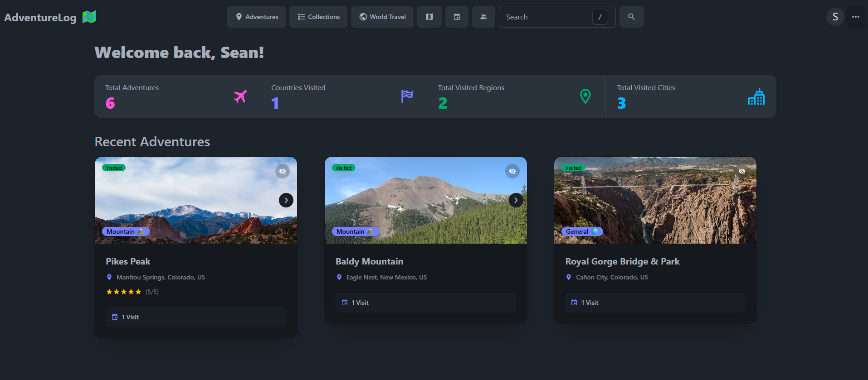Open the calendar icon in navbar
The image size is (868, 380).
457,17
